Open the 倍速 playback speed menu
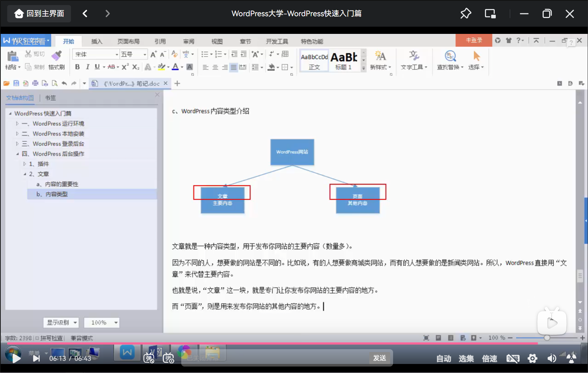 489,359
